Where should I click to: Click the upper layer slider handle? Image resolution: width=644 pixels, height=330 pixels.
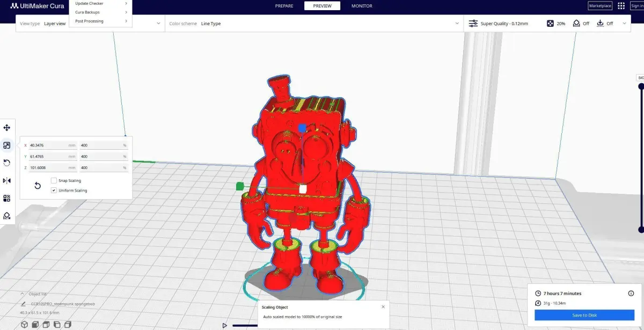641,85
